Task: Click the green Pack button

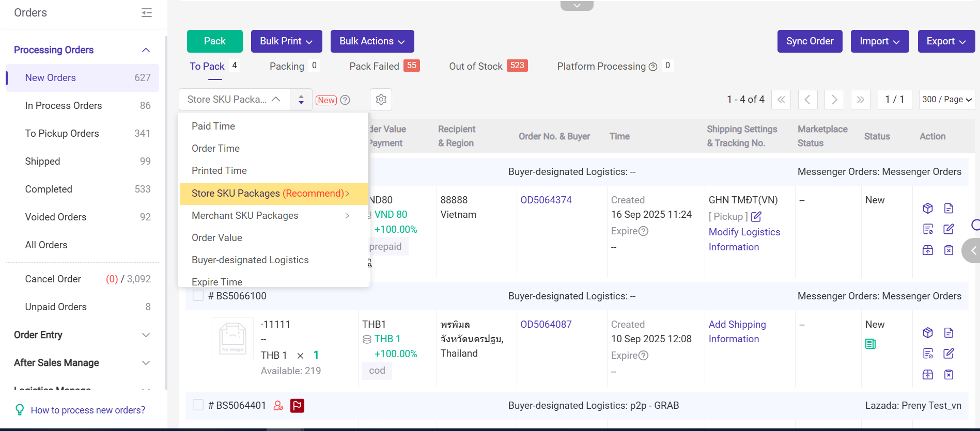Action: [214, 41]
